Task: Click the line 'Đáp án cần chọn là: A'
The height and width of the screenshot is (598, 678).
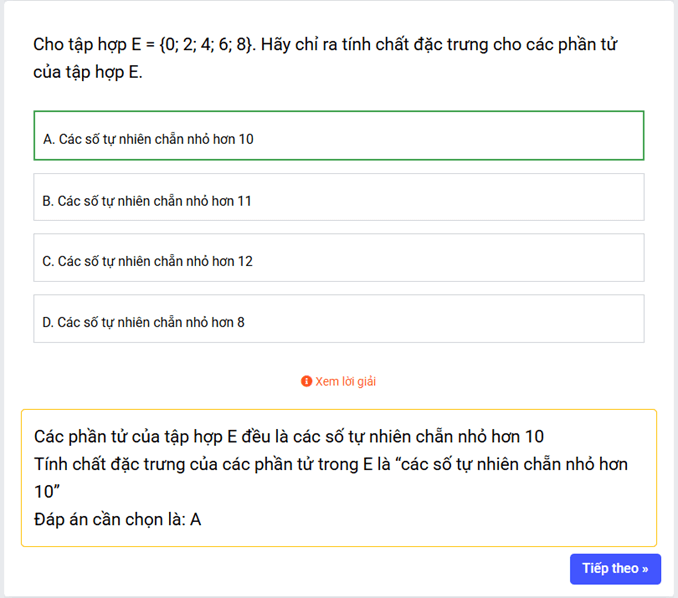Action: click(118, 519)
